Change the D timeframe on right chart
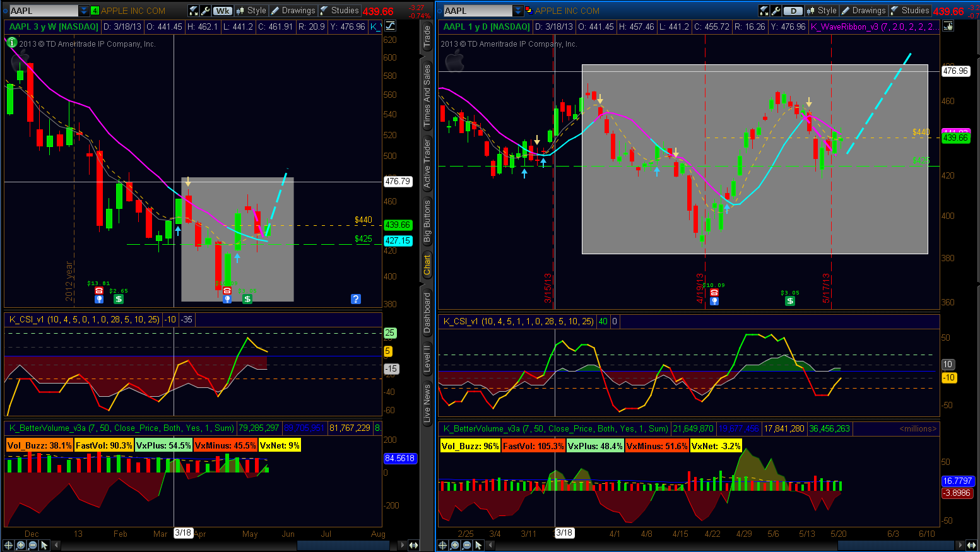The height and width of the screenshot is (552, 980). pos(793,11)
